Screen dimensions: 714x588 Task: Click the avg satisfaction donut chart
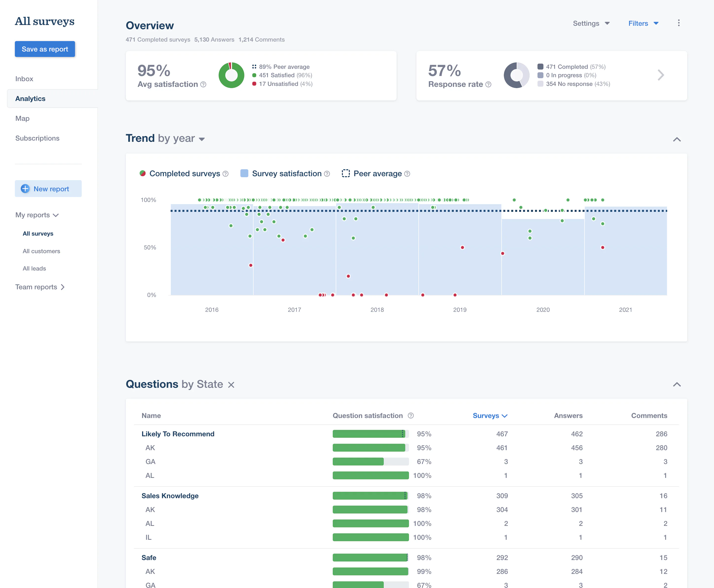(x=231, y=75)
